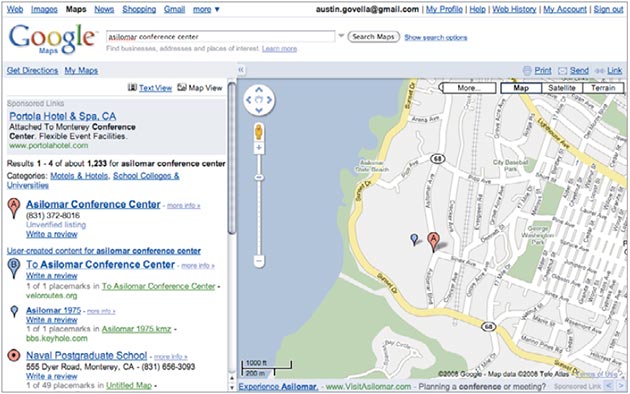The image size is (630, 394).
Task: Click red marker A on the map
Action: (433, 242)
